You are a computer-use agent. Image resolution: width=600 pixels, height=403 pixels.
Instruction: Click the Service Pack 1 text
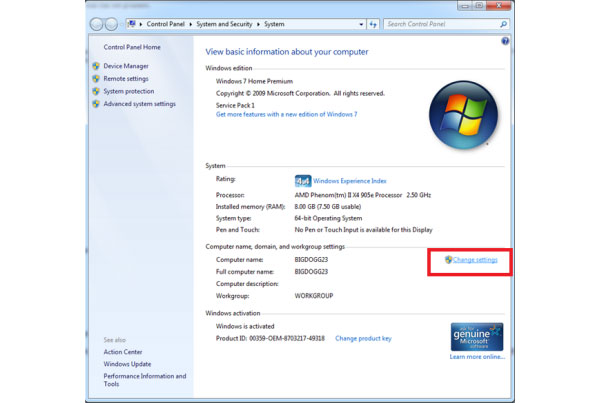point(235,105)
